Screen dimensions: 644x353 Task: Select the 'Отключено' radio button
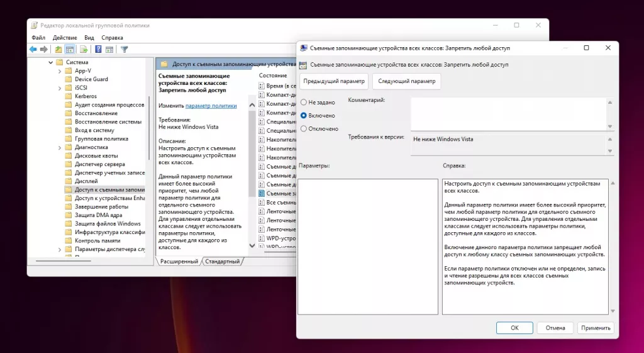pos(304,129)
